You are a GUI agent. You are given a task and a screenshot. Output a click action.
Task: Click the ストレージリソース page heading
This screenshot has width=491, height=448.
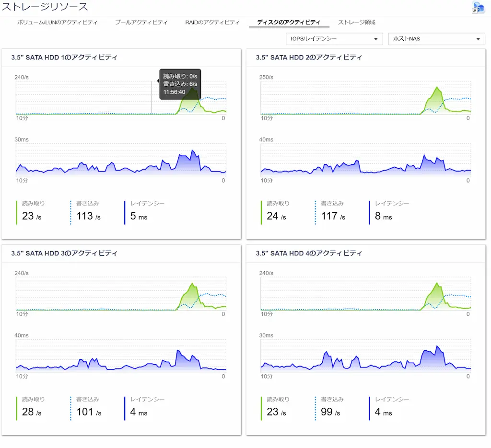click(45, 7)
